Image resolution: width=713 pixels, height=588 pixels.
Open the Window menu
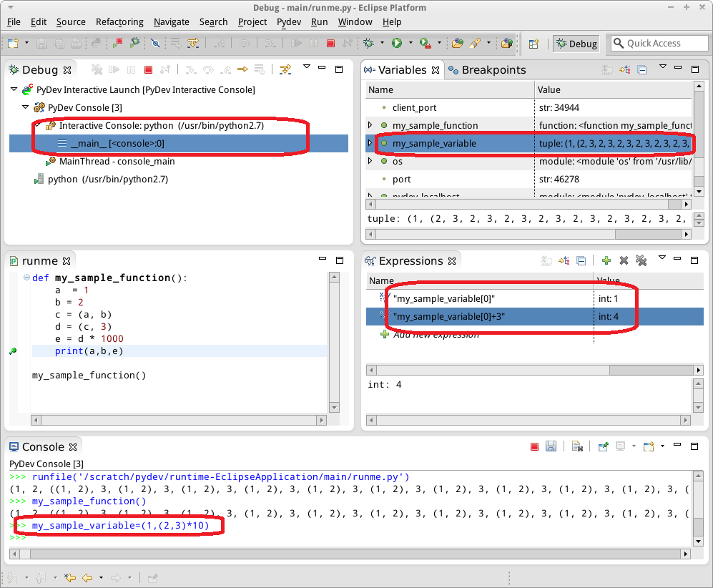[355, 22]
